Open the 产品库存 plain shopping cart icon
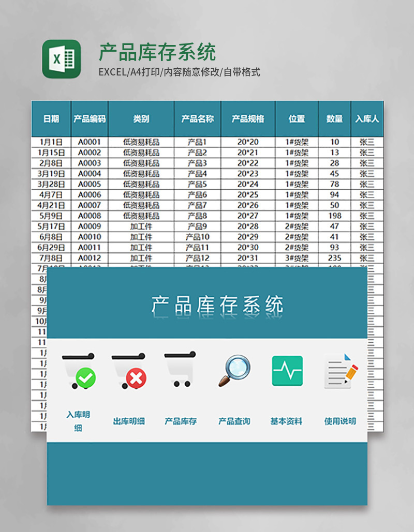The image size is (414, 532). pyautogui.click(x=181, y=370)
